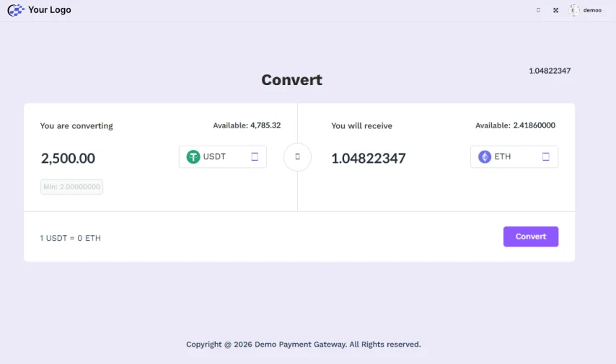
Task: Click the 1.04822347 value at top right
Action: 550,71
